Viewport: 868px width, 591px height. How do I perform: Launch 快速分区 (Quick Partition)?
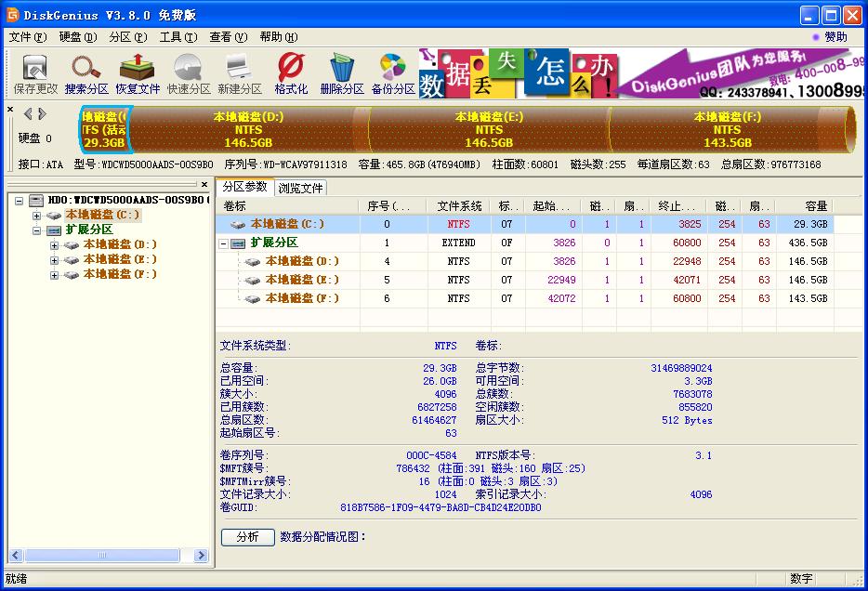coord(188,72)
